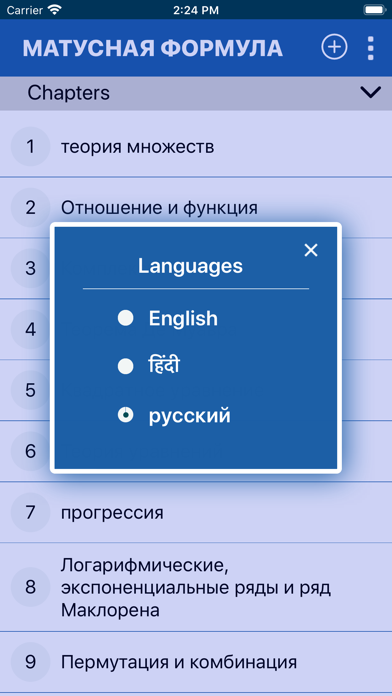Viewport: 392px width, 696px height.
Task: Click the Languages dialog title
Action: [x=190, y=266]
